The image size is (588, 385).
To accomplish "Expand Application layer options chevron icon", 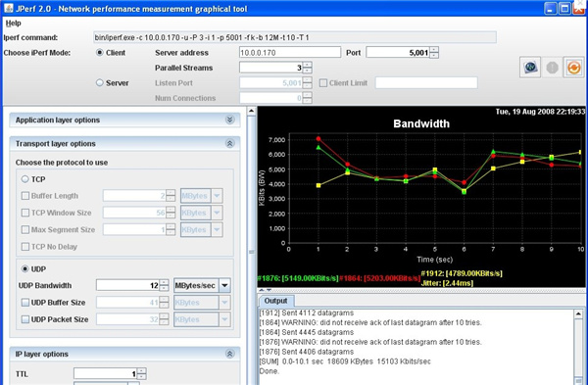I will pyautogui.click(x=230, y=120).
